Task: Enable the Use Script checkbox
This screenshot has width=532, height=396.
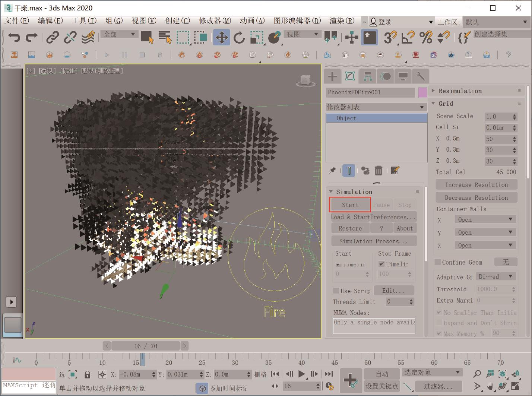Action: pyautogui.click(x=336, y=291)
